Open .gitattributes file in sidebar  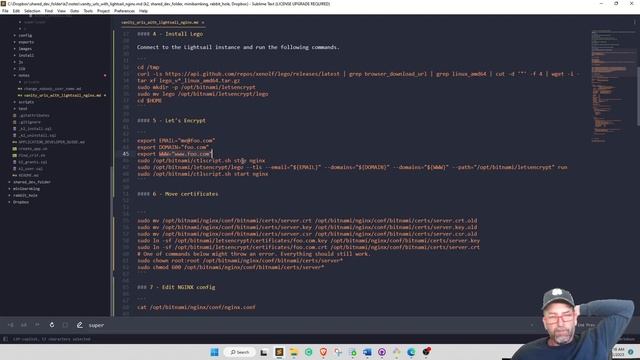[34, 116]
